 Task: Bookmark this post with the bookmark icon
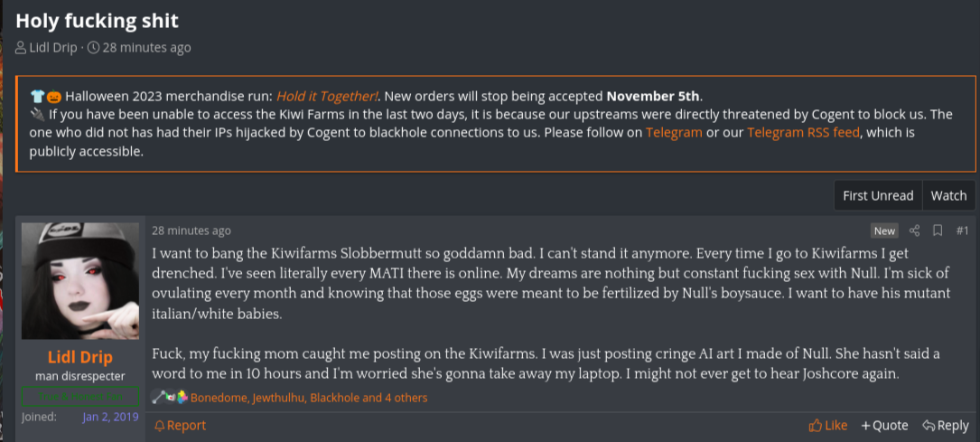938,230
